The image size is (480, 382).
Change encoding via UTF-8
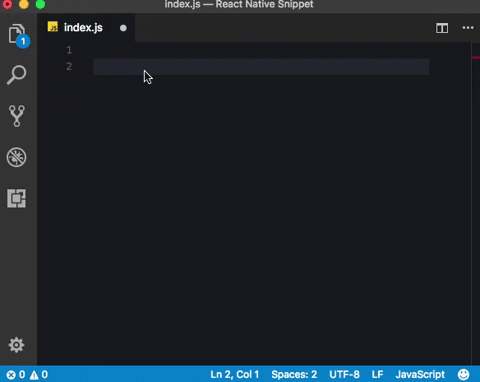(344, 375)
